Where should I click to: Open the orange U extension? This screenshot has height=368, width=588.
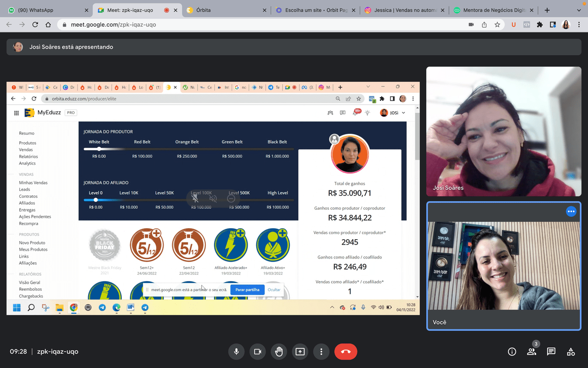pyautogui.click(x=514, y=25)
